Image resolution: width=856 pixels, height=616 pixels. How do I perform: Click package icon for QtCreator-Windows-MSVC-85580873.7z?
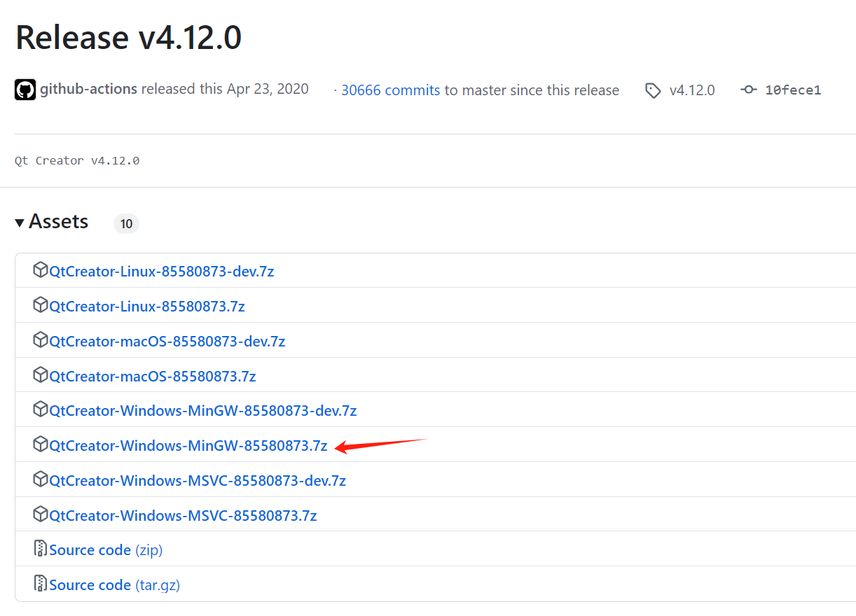tap(41, 514)
